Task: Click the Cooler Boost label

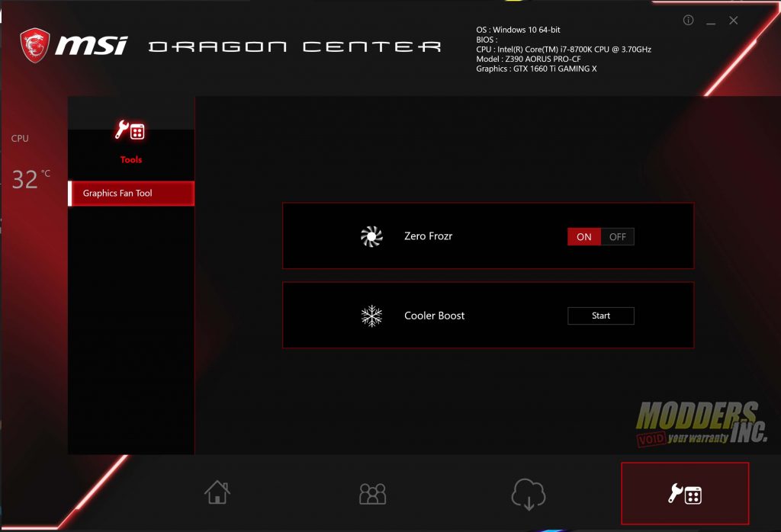Action: [x=434, y=316]
